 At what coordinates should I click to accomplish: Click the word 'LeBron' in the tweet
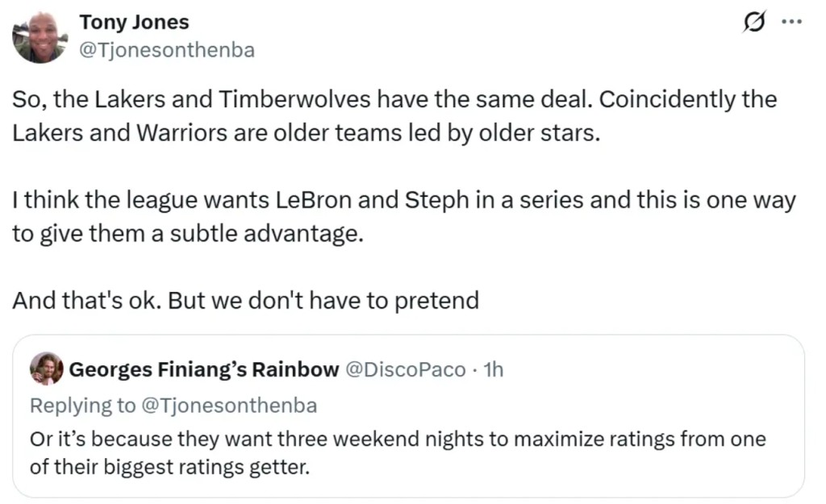[313, 201]
